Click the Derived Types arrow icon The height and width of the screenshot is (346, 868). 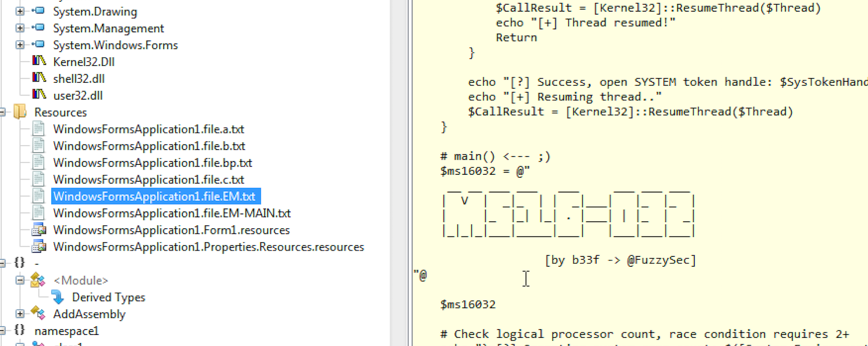point(58,297)
